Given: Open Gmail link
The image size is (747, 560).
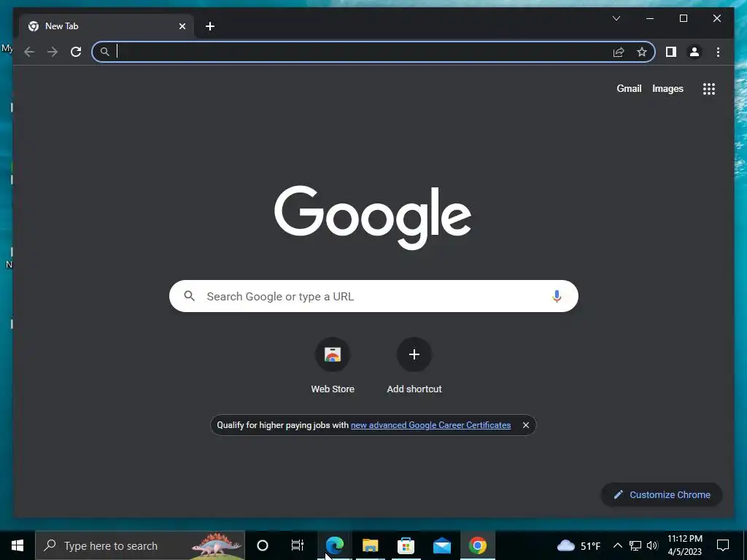Looking at the screenshot, I should [629, 88].
